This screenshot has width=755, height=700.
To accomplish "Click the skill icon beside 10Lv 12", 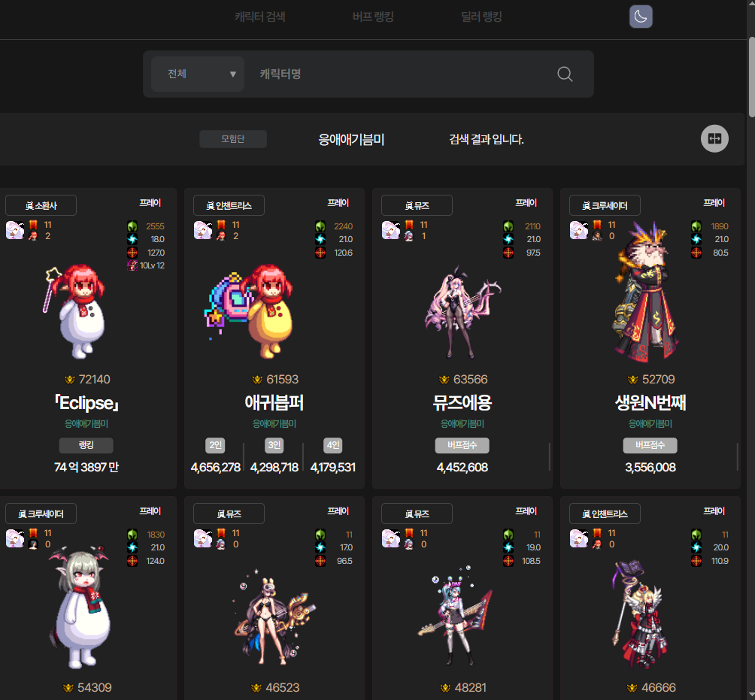I will (x=132, y=265).
